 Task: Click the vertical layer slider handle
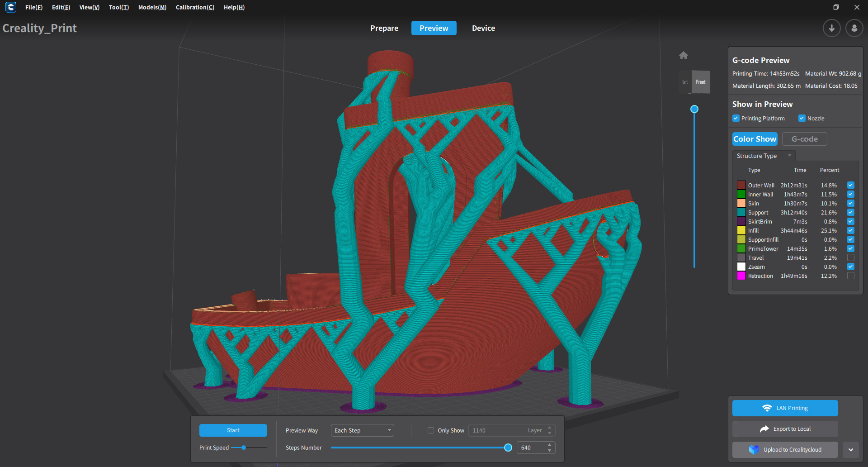[x=694, y=109]
